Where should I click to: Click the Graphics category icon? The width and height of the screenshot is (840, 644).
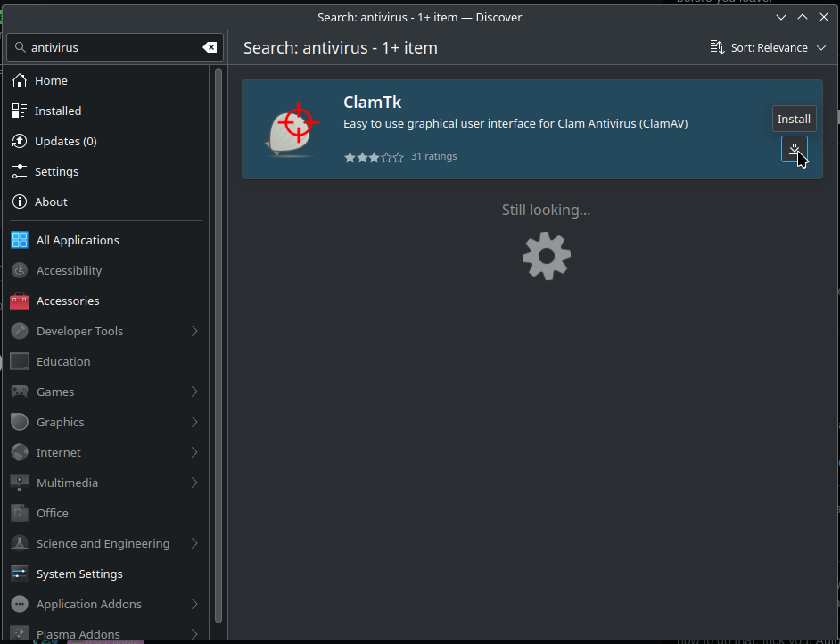tap(20, 422)
